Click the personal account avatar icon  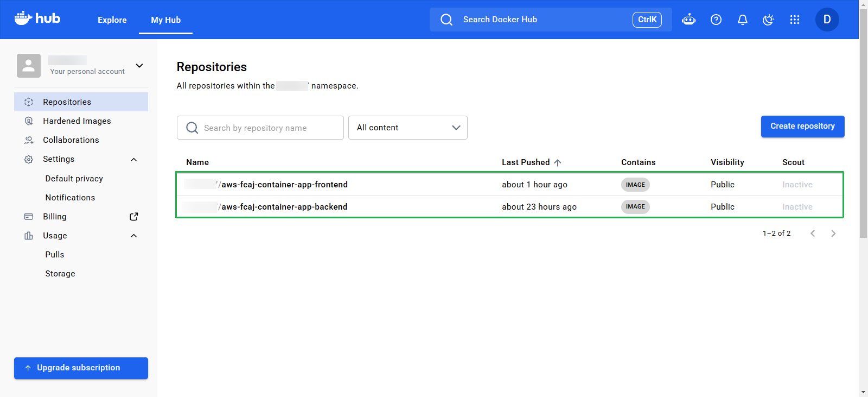pyautogui.click(x=29, y=66)
